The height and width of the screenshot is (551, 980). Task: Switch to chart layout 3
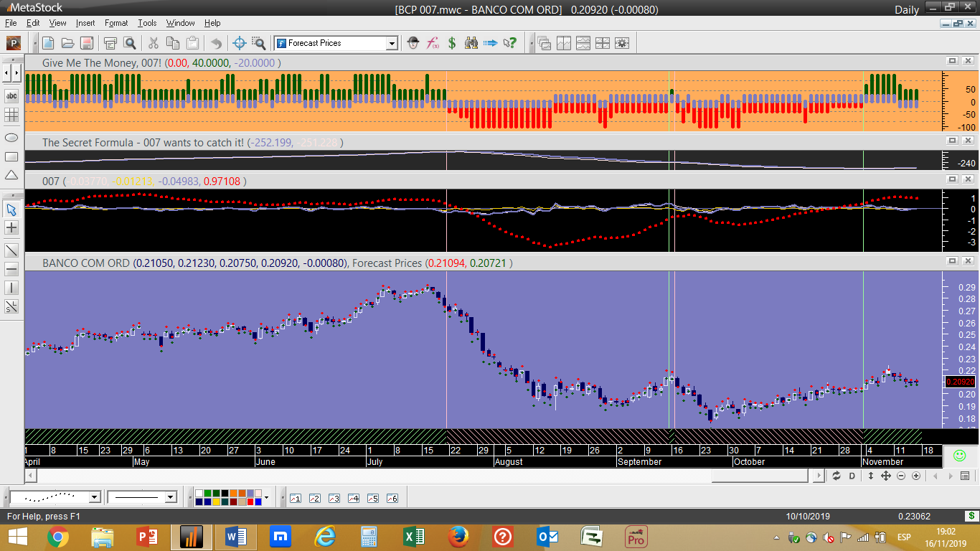pyautogui.click(x=334, y=498)
